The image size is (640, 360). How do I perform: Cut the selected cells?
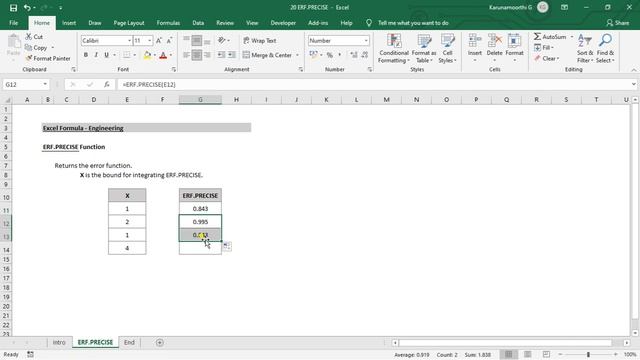34,37
